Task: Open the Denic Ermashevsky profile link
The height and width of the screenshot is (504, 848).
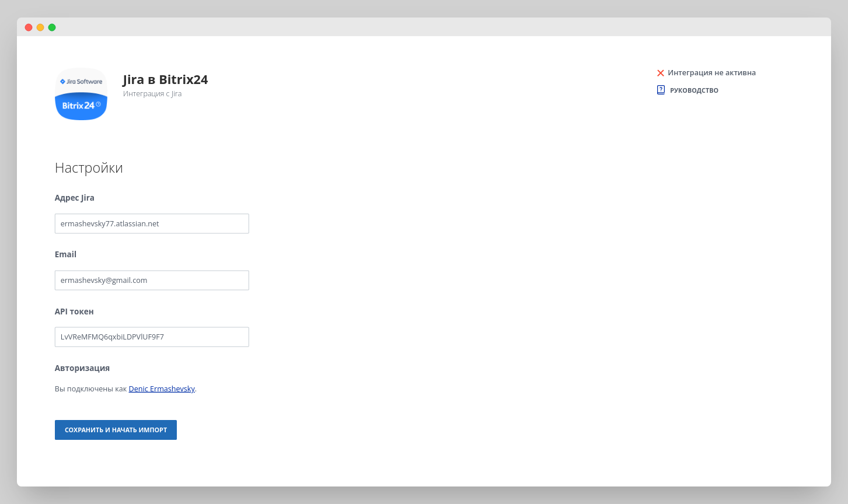Action: [162, 389]
